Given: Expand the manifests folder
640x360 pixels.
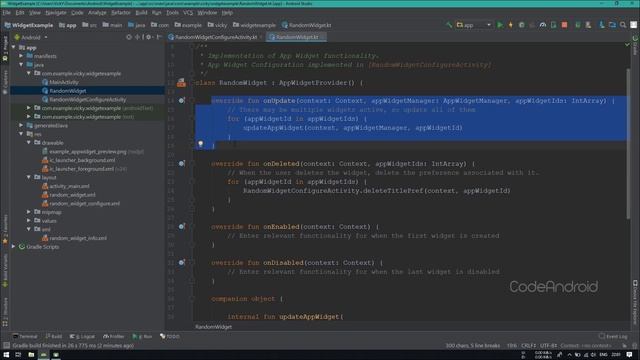Looking at the screenshot, I should [x=21, y=56].
